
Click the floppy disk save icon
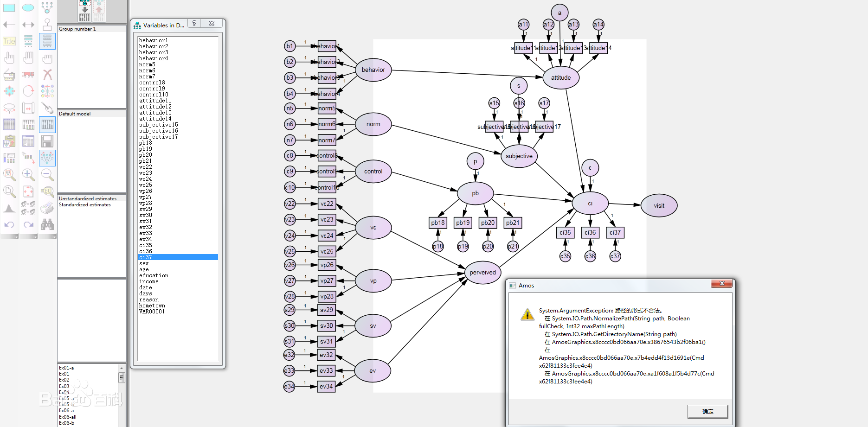(x=47, y=141)
